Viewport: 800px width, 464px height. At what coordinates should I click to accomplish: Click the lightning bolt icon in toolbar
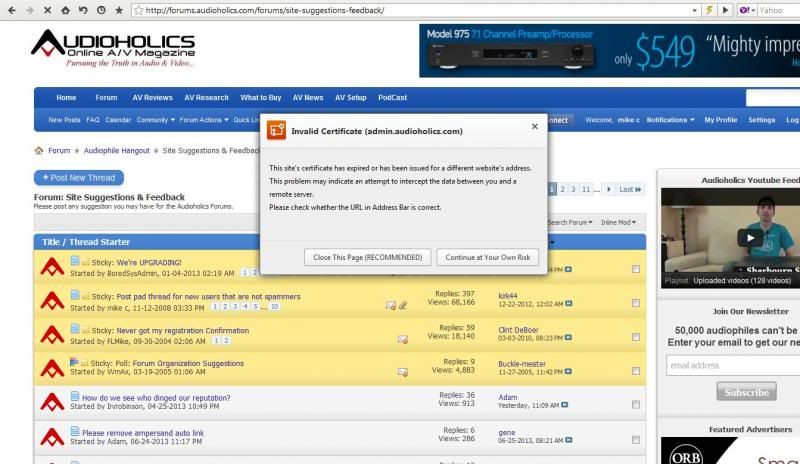coord(709,10)
